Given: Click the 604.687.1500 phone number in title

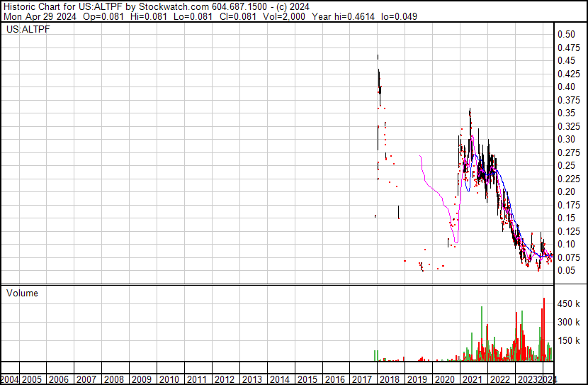Looking at the screenshot, I should coord(239,7).
